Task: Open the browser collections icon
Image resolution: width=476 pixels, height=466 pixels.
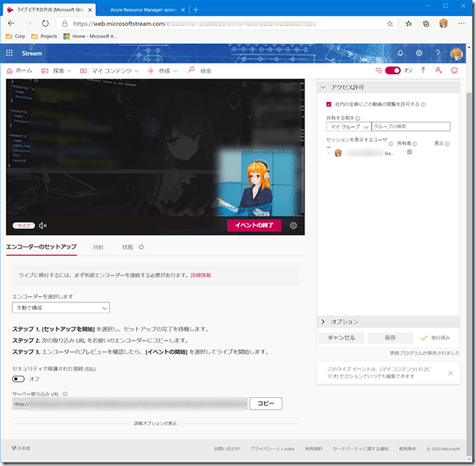Action: (x=426, y=23)
